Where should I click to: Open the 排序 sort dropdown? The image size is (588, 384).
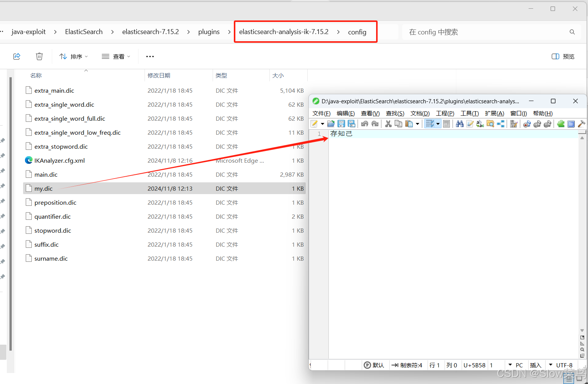74,56
